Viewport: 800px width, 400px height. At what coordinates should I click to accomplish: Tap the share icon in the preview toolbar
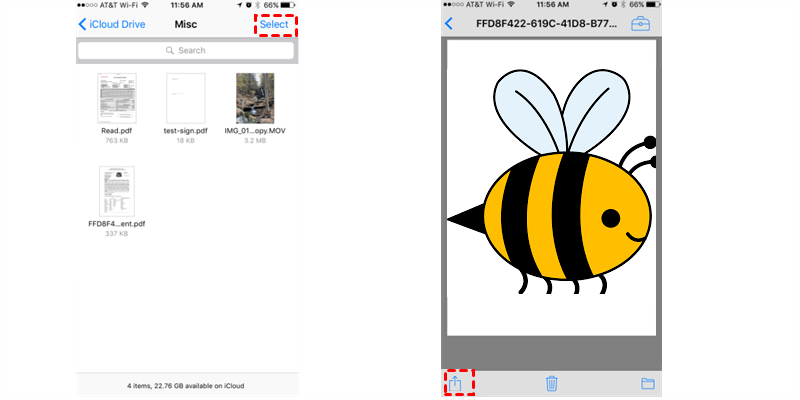click(x=455, y=384)
